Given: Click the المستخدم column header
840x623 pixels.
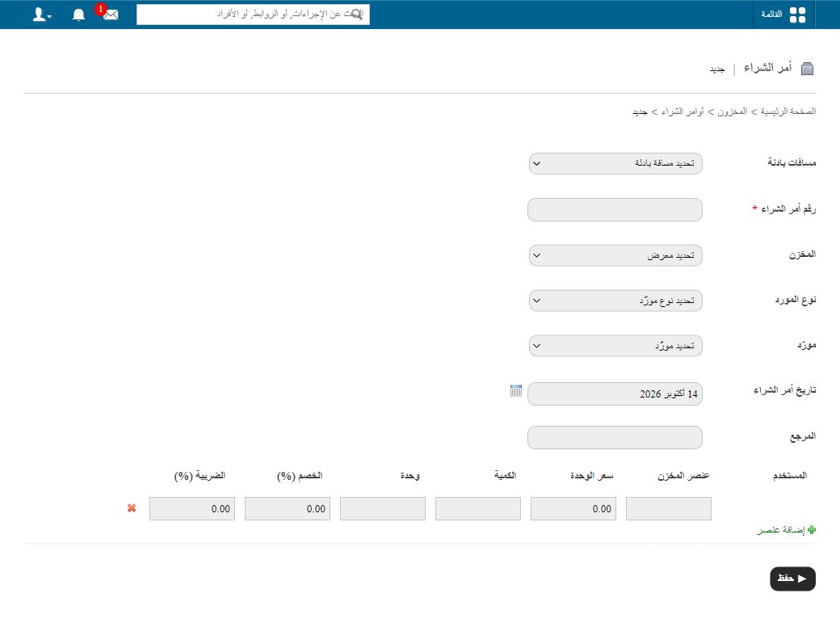Looking at the screenshot, I should 790,476.
